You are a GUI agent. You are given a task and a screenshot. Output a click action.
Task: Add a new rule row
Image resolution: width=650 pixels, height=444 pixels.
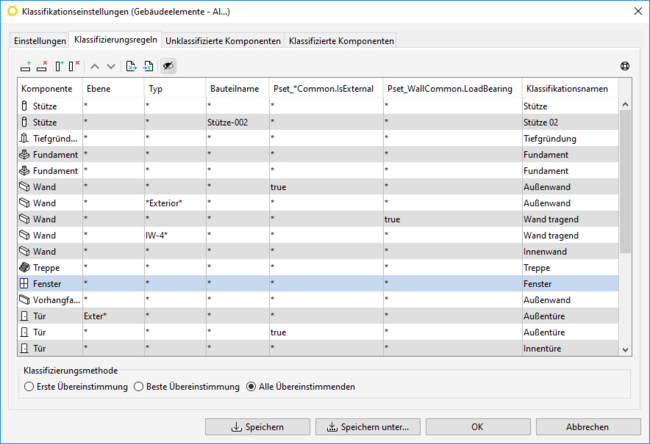pyautogui.click(x=26, y=66)
